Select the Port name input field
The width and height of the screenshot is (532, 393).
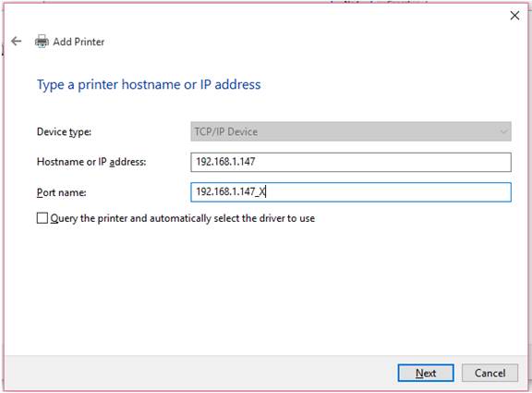tap(351, 192)
